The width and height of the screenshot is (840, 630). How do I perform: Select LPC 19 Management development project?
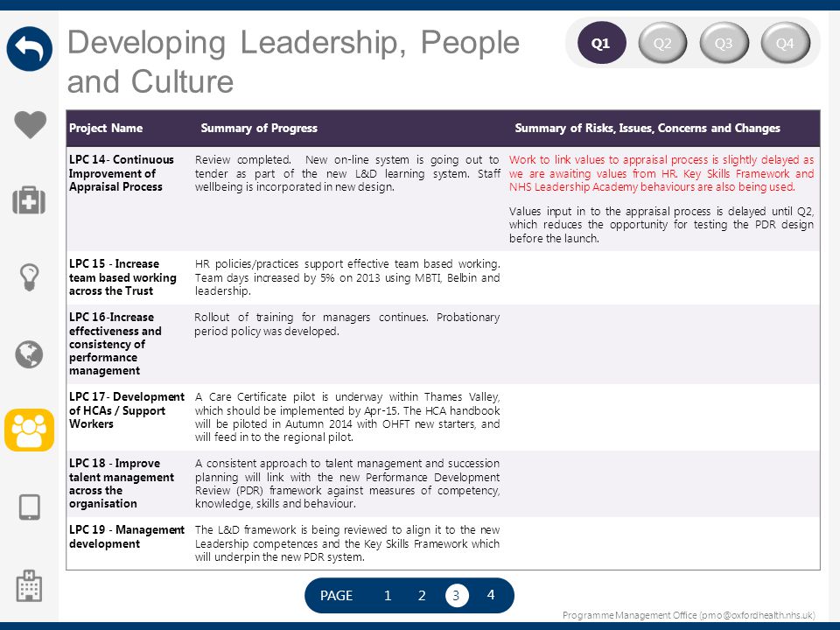126,536
